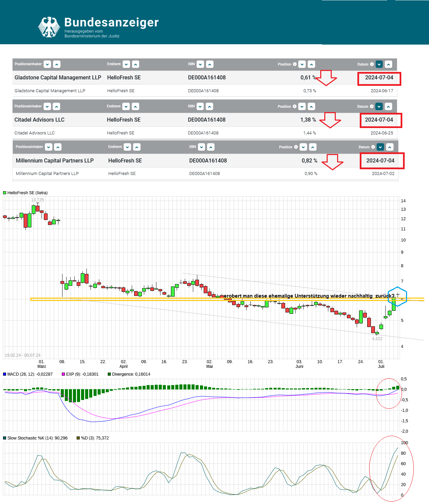429x504 pixels.
Task: Click the 13,725 high price label
Action: point(37,200)
